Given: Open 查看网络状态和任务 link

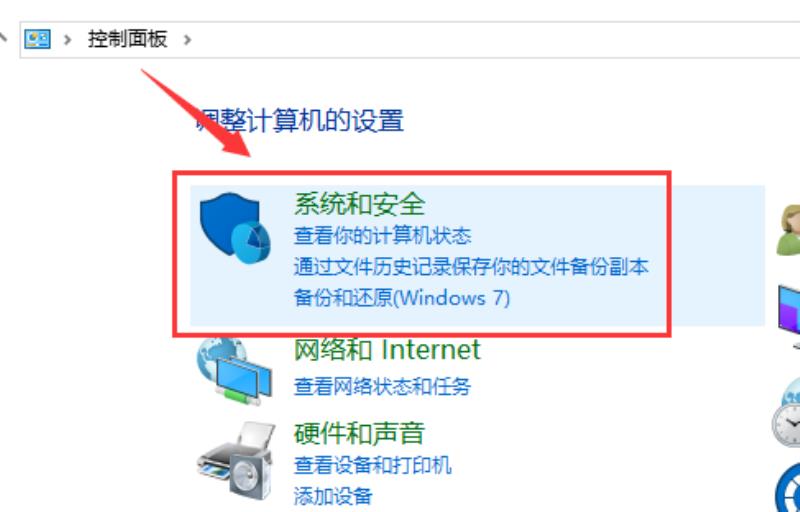Looking at the screenshot, I should [382, 387].
